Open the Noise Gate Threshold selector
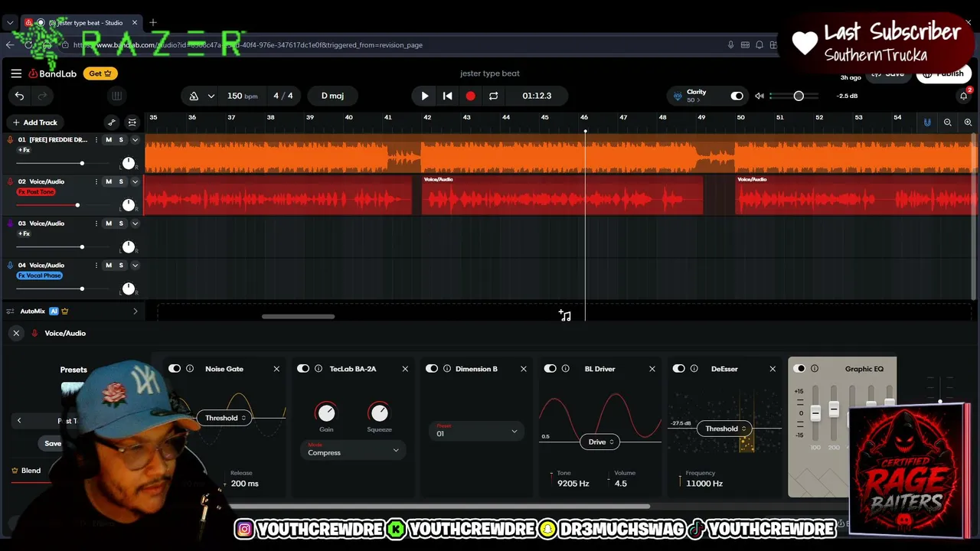This screenshot has width=980, height=551. click(225, 418)
